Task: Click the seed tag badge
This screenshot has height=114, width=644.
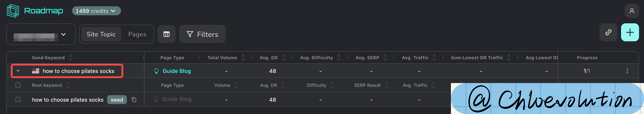Action: [x=117, y=100]
